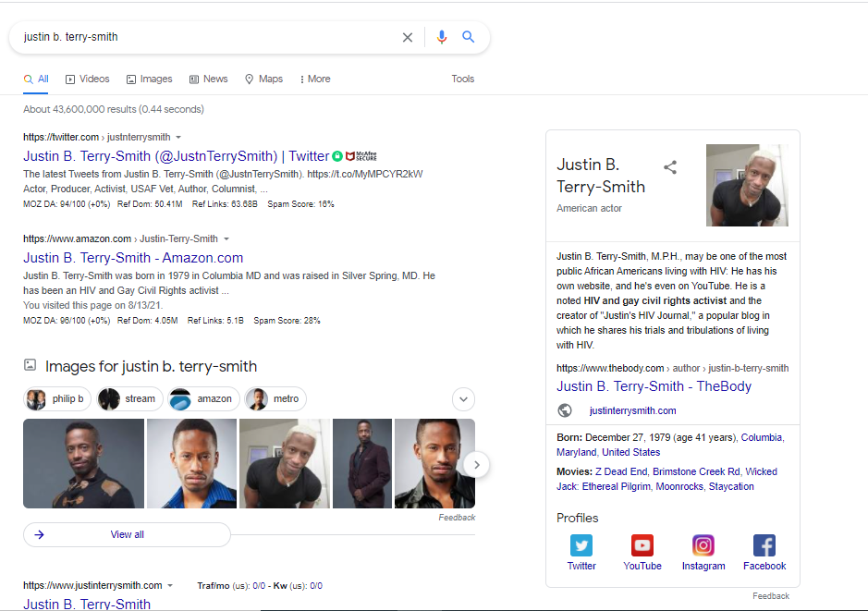Screen dimensions: 868x611
Task: Open the Staycation movie link
Action: [x=731, y=486]
